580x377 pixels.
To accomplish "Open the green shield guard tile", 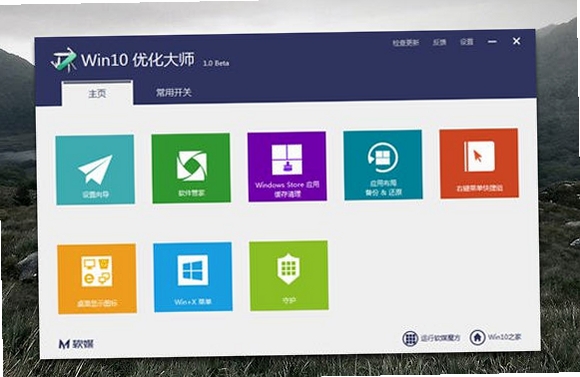I will 289,276.
